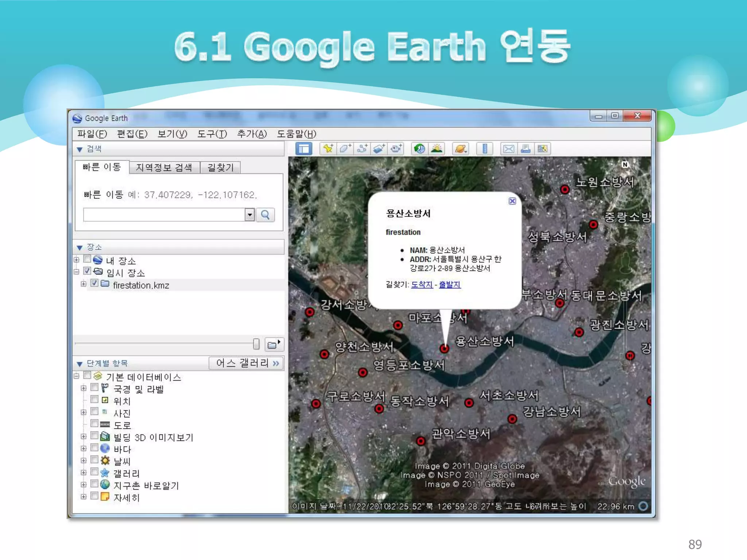747x560 pixels.
Task: Uncheck the firestation.kmz checkbox
Action: click(94, 283)
